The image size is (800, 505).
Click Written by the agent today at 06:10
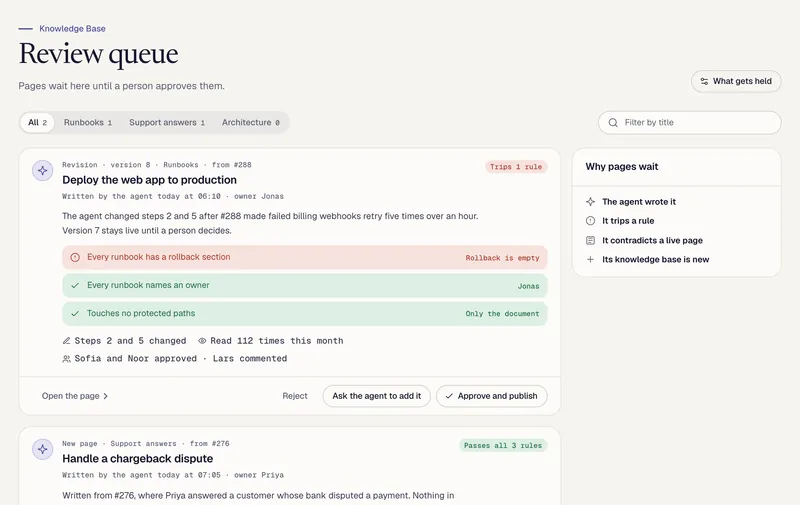(141, 196)
